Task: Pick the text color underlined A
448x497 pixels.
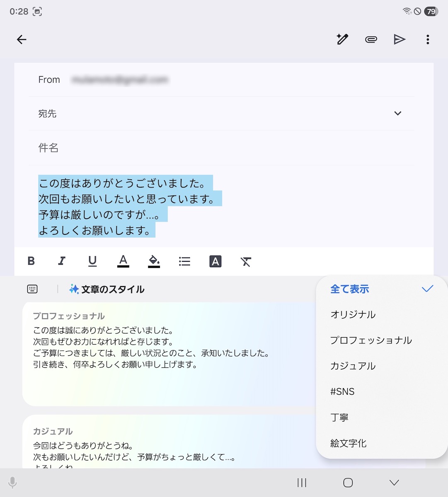Action: coord(123,261)
